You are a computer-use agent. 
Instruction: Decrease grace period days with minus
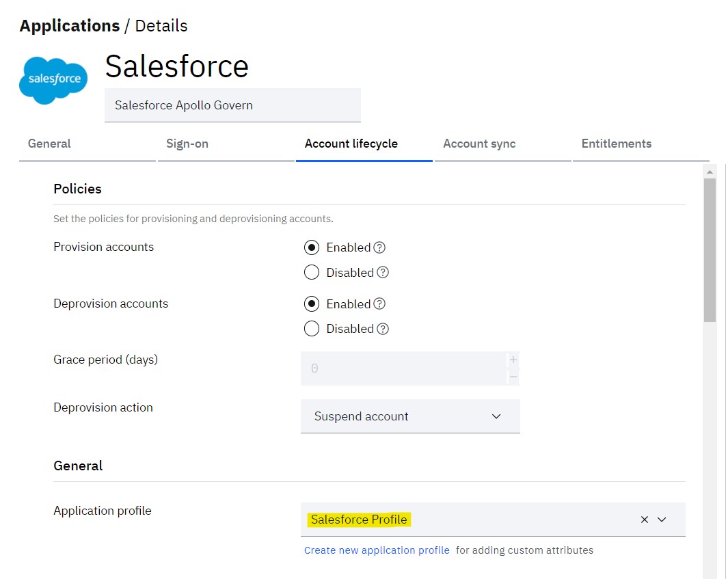coord(513,377)
